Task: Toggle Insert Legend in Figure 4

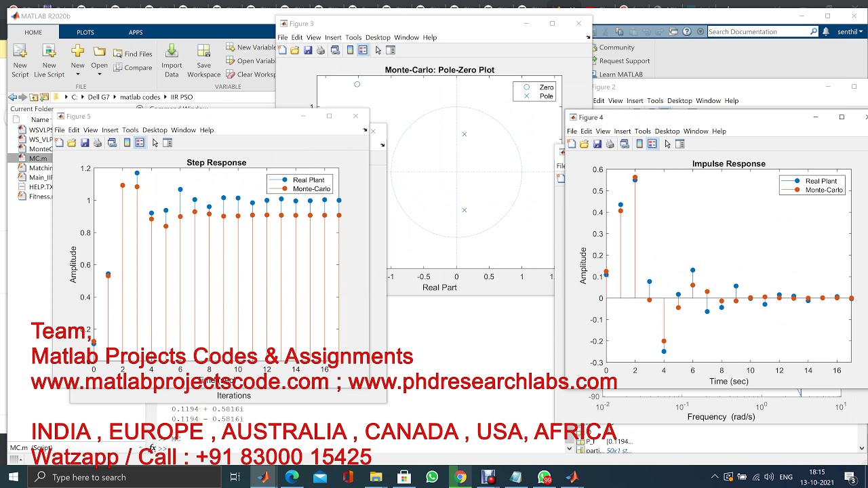Action: point(652,144)
